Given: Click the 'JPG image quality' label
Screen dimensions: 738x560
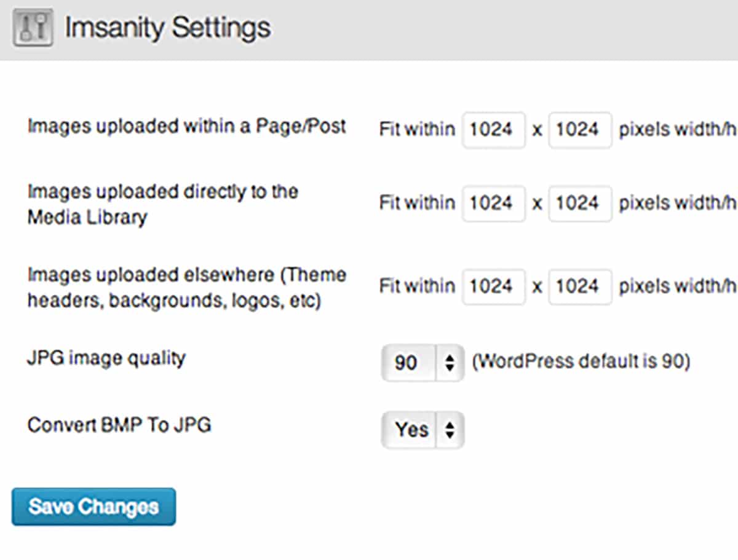Looking at the screenshot, I should 106,358.
